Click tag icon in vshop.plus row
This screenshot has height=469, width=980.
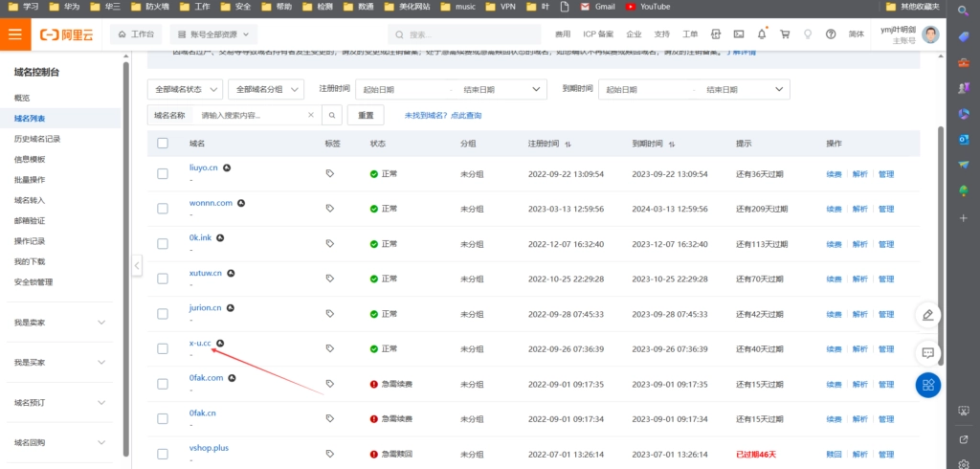[330, 454]
